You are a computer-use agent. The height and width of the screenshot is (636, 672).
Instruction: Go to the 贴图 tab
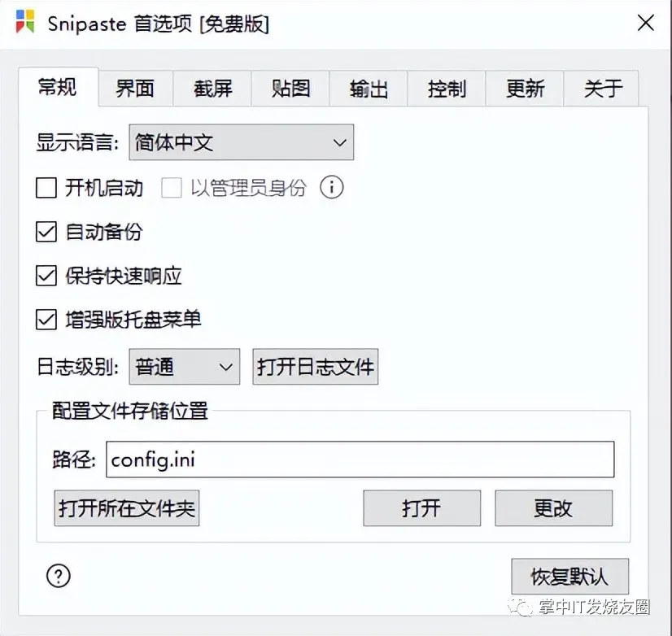pyautogui.click(x=291, y=89)
